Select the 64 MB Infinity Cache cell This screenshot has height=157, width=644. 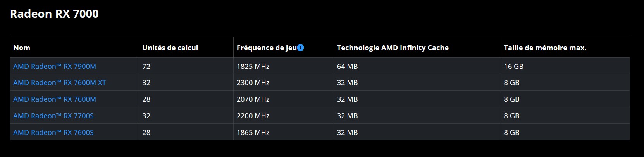tap(417, 66)
